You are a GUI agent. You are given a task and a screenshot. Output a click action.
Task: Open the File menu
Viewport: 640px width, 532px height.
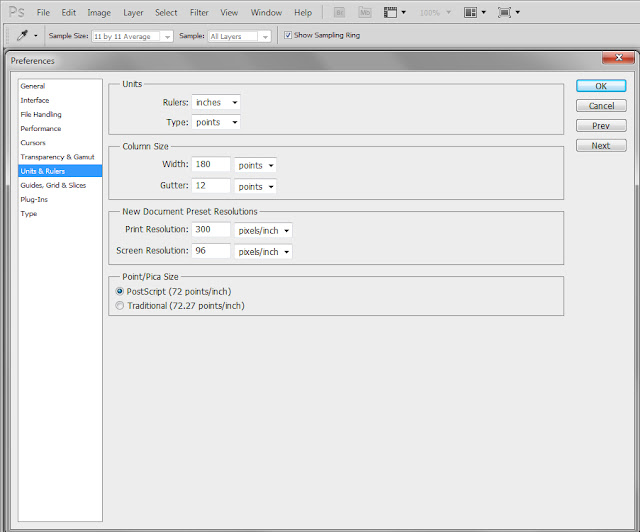43,13
